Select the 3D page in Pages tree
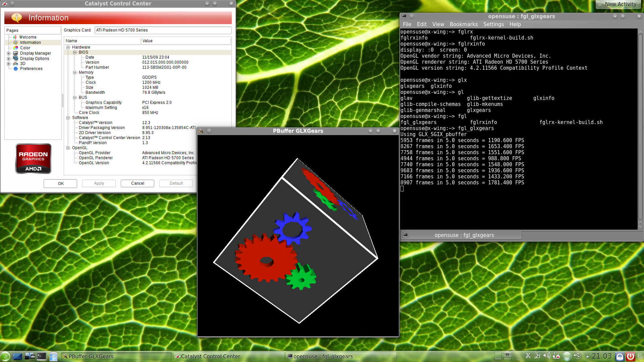 coord(23,64)
